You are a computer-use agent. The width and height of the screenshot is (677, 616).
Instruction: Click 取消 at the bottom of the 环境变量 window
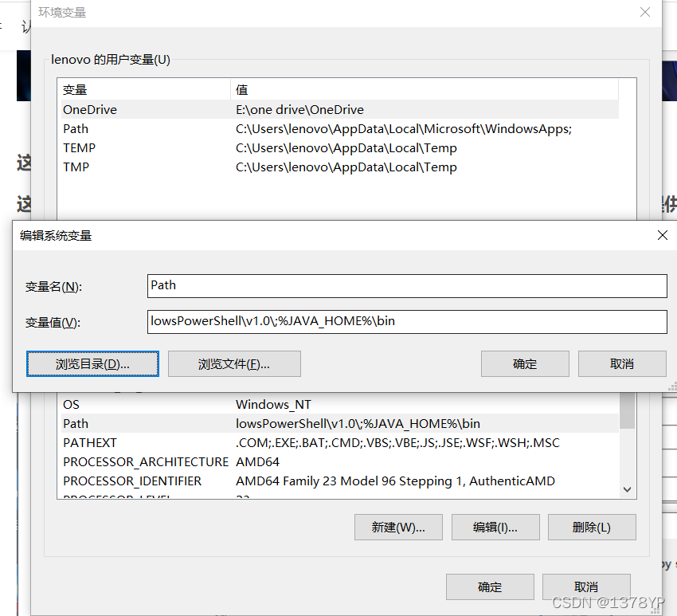[x=586, y=587]
